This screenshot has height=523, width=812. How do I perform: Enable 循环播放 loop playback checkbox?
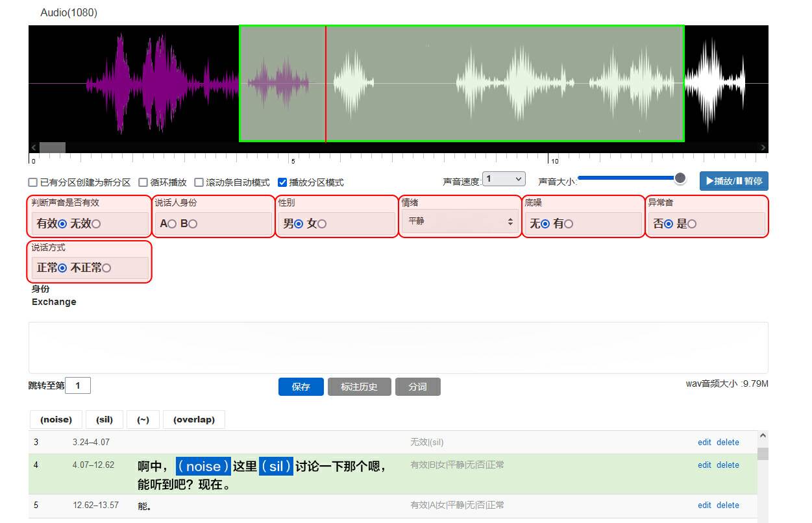[143, 183]
